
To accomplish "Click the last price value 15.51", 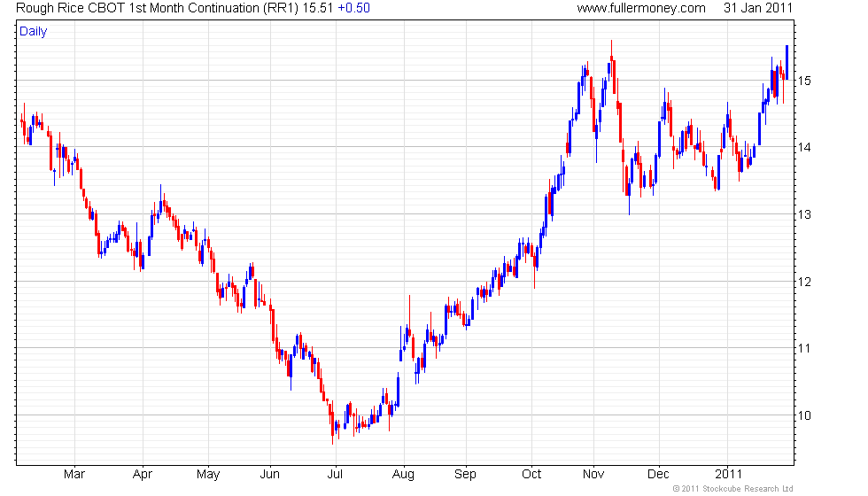I will pos(318,8).
